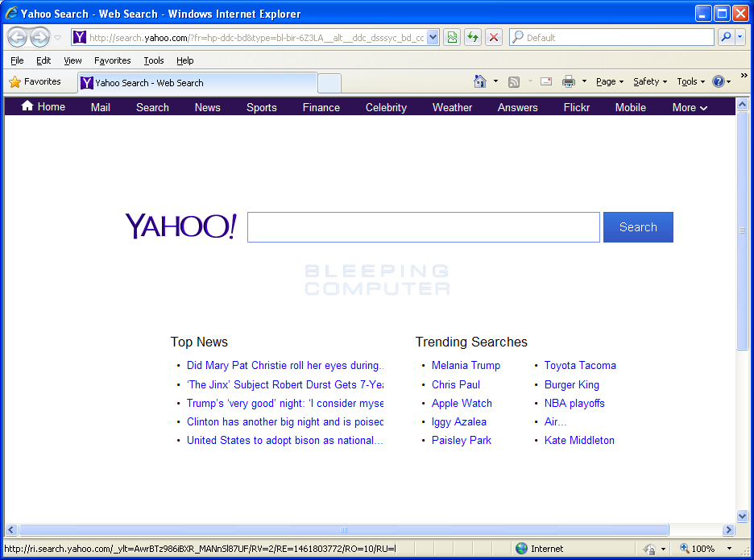Open Celebrity in Yahoo navigation bar
Image resolution: width=754 pixels, height=560 pixels.
pos(386,107)
